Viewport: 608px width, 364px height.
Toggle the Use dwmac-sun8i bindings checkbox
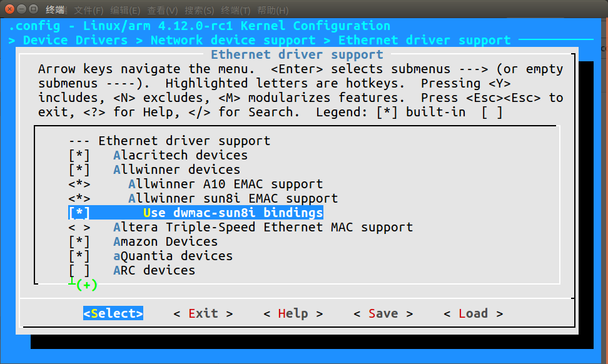coord(79,213)
